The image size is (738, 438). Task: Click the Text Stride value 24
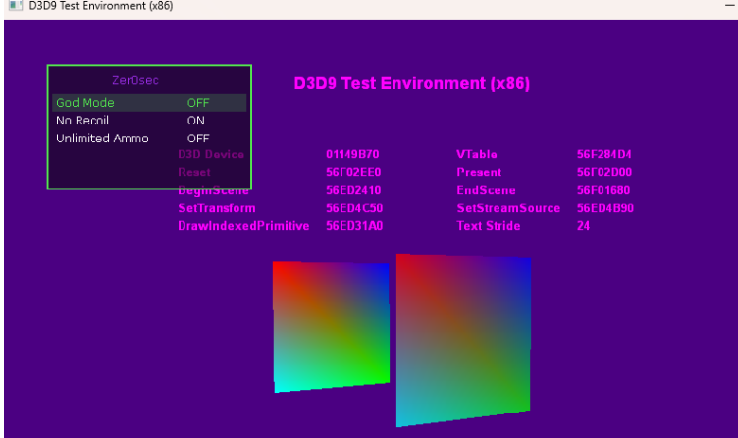(583, 226)
